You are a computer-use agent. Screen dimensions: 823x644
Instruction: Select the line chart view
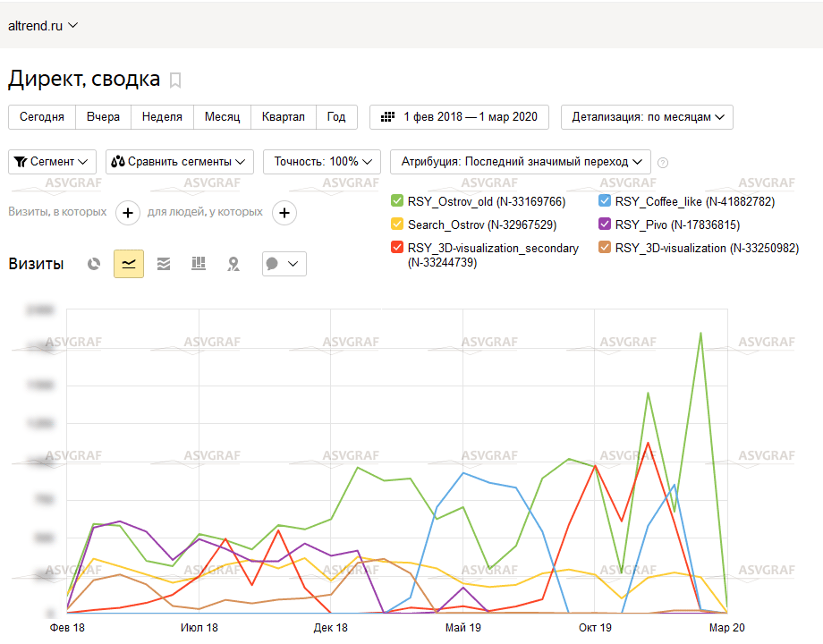coord(129,264)
